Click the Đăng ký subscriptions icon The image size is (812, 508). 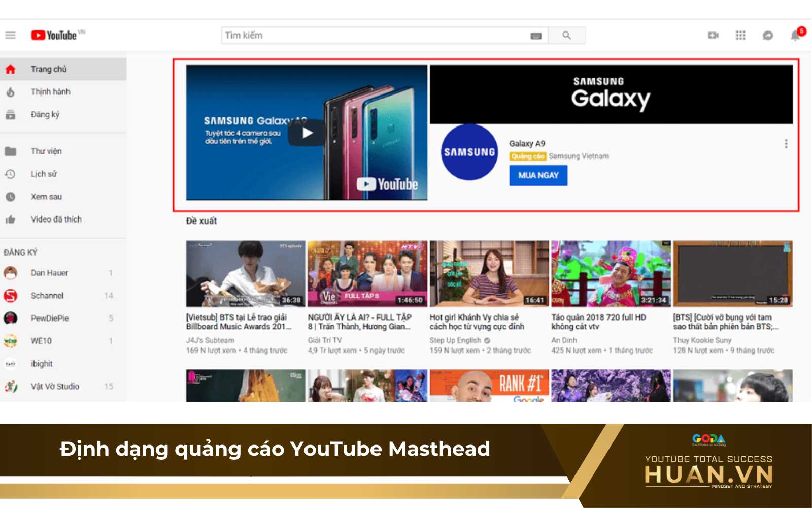pyautogui.click(x=10, y=114)
